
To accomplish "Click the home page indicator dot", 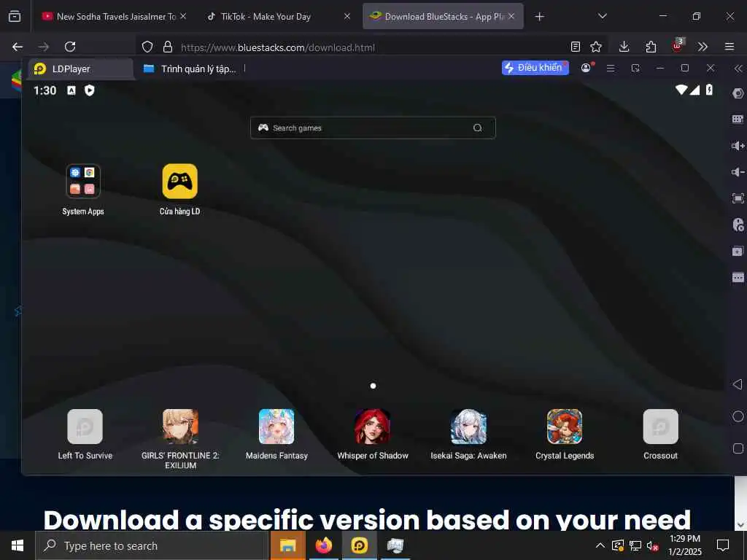I will click(x=373, y=386).
